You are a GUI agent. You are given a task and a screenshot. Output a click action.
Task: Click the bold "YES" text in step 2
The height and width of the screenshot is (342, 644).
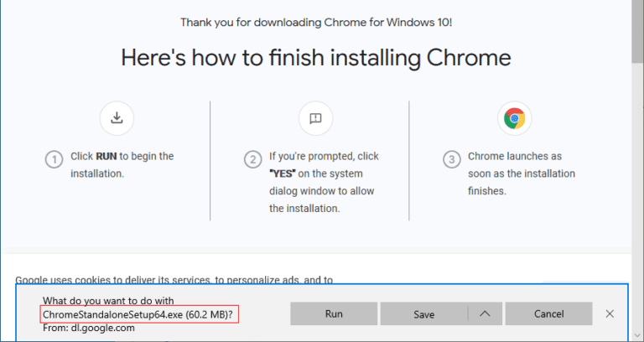(x=282, y=174)
